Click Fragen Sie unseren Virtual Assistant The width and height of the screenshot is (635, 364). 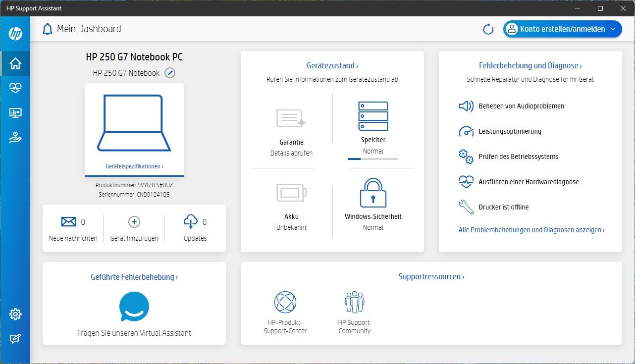coord(134,333)
